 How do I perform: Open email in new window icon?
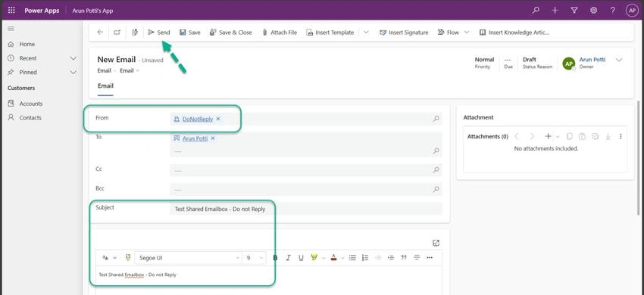tap(117, 32)
